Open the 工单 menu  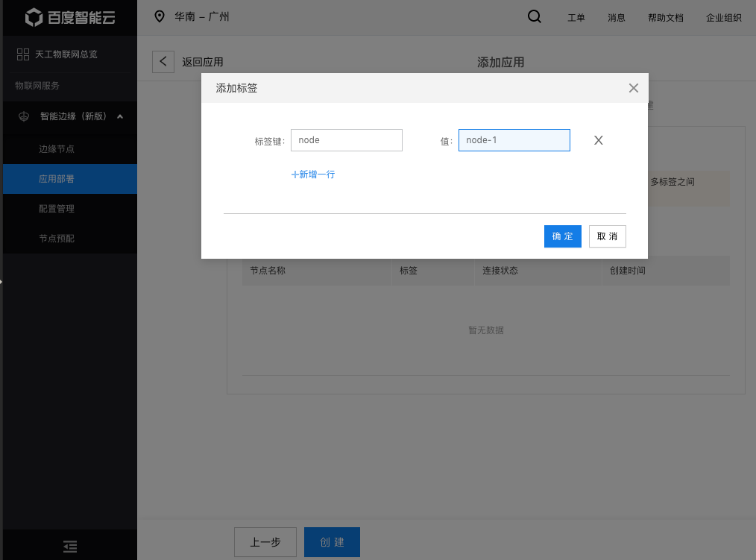[576, 18]
